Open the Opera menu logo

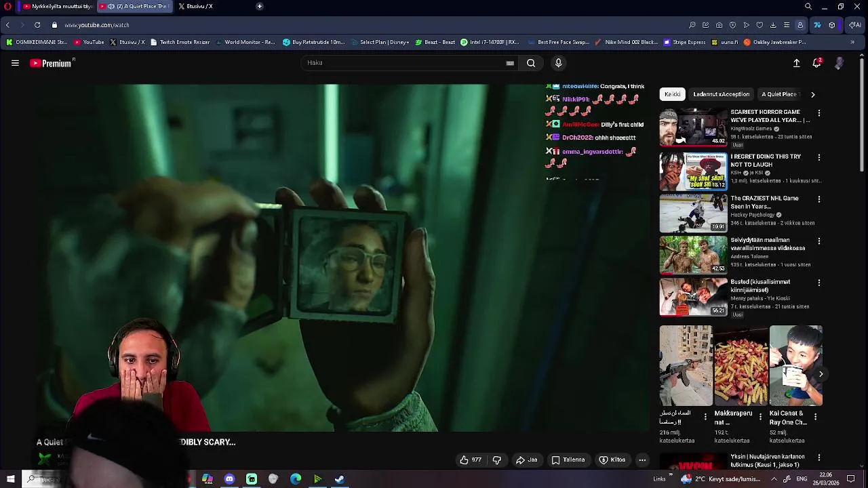click(x=7, y=6)
